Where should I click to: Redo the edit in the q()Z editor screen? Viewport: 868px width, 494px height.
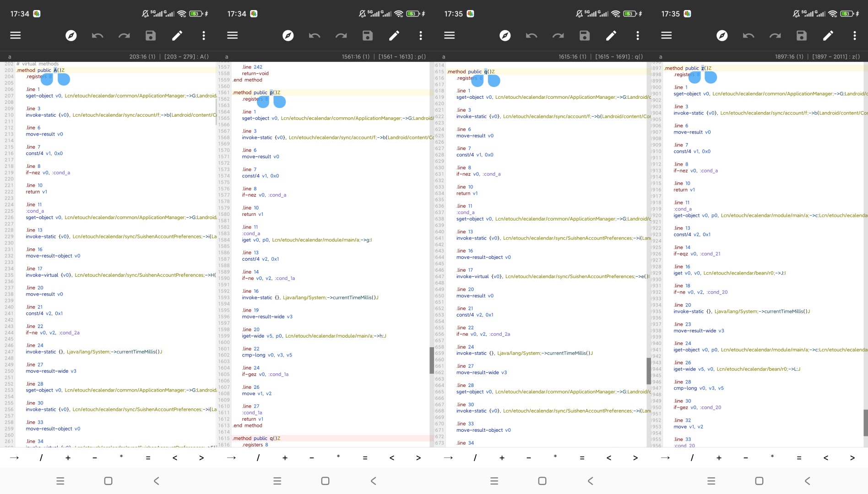coord(558,35)
